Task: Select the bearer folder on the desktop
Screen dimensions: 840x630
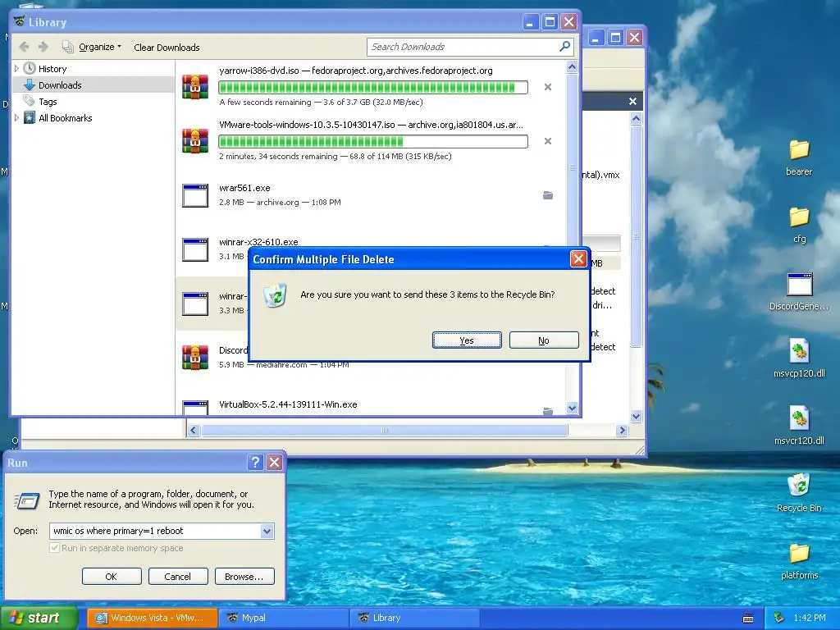Action: (x=799, y=157)
